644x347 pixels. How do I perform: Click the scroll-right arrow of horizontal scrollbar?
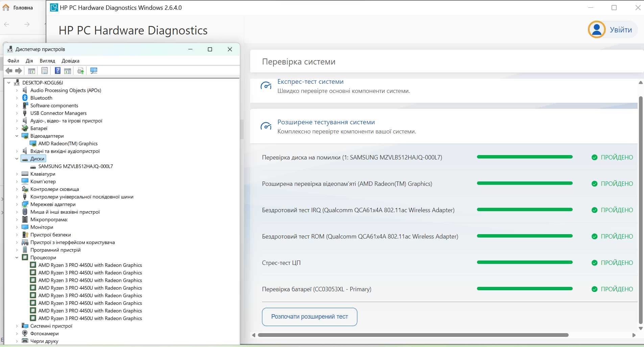tap(634, 335)
